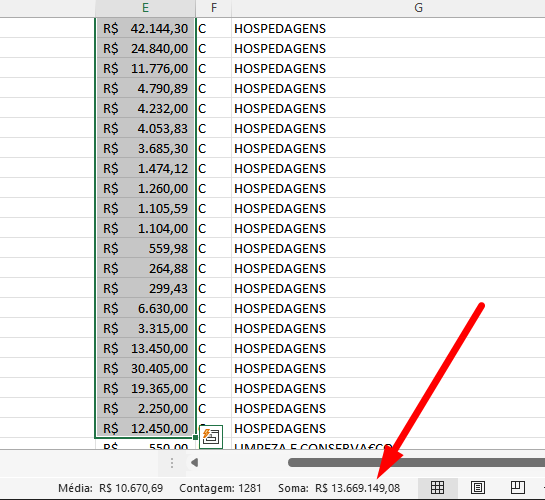Select column F header
Viewport: 545px width, 500px height.
(x=214, y=8)
